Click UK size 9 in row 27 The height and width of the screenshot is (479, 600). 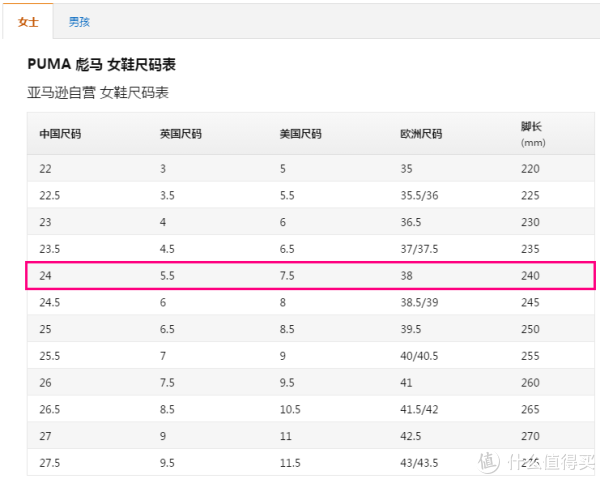[x=163, y=436]
